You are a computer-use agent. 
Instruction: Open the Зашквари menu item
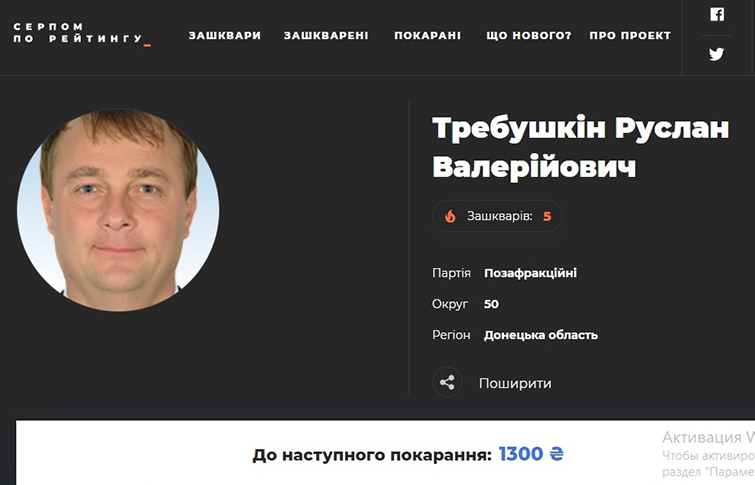pyautogui.click(x=224, y=36)
